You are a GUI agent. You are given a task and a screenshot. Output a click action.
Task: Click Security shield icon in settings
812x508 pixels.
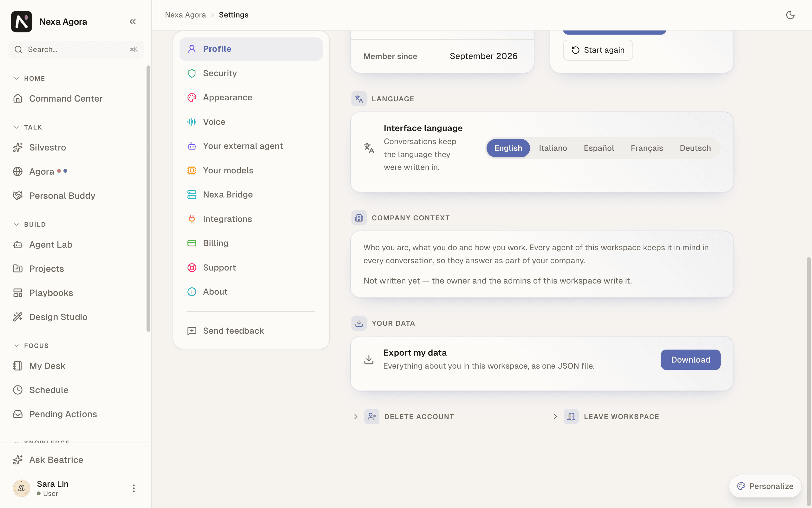[x=192, y=73]
